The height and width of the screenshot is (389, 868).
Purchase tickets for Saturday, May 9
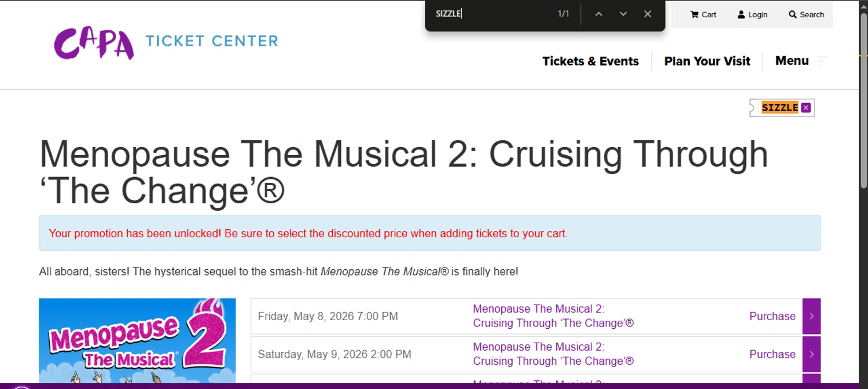[x=772, y=354]
